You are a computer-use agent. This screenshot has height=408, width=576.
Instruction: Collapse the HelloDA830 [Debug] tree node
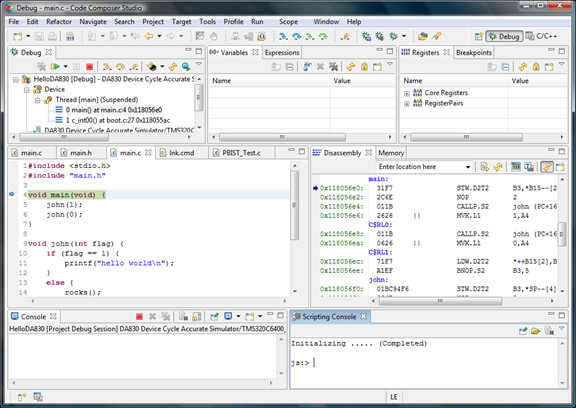pos(15,79)
